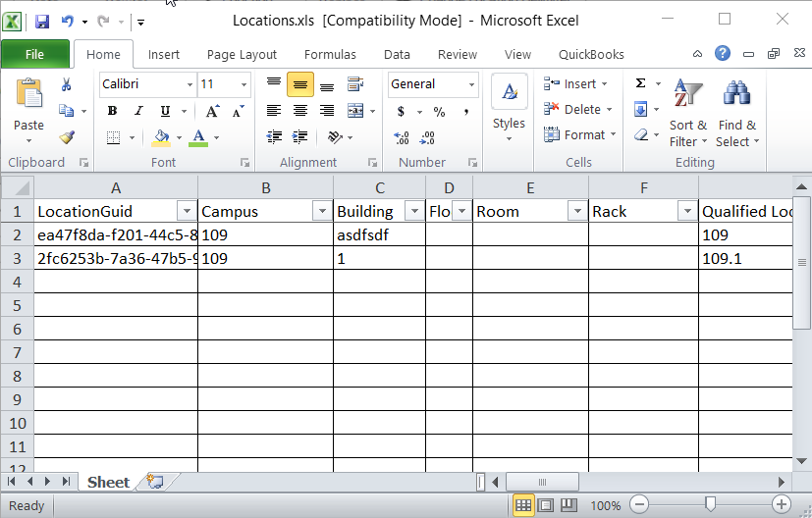Expand the Customize Quick Access Toolbar arrow

140,22
